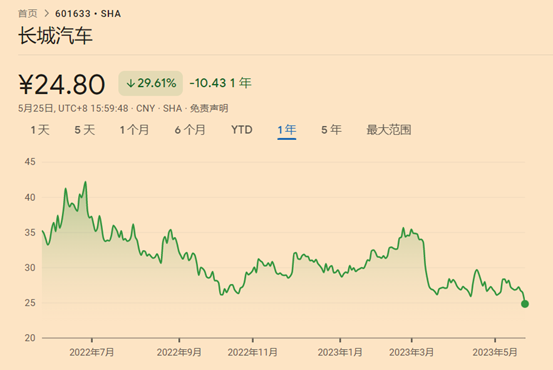Click the 45 y-axis price label
The height and width of the screenshot is (370, 553).
point(30,162)
